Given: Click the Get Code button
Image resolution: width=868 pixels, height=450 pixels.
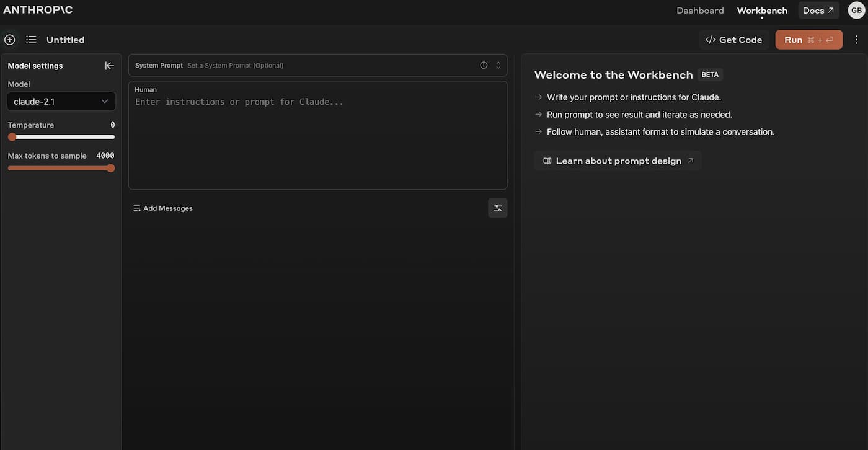Looking at the screenshot, I should point(734,40).
